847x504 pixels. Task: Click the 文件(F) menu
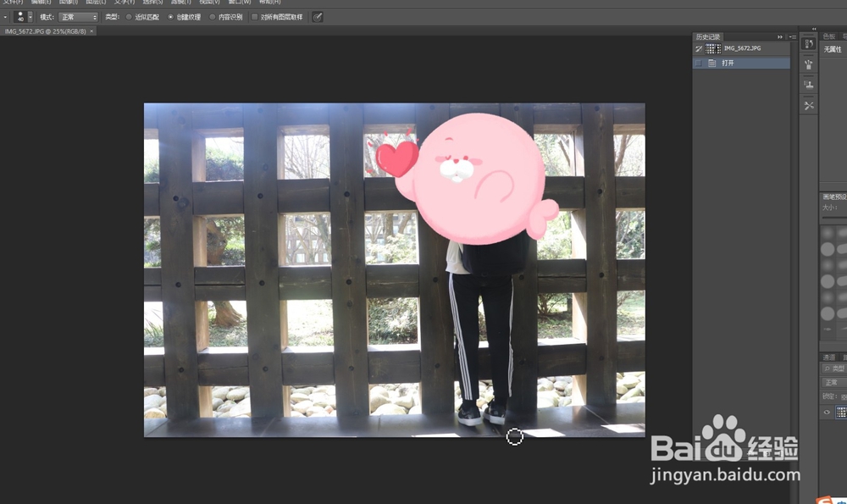click(13, 3)
